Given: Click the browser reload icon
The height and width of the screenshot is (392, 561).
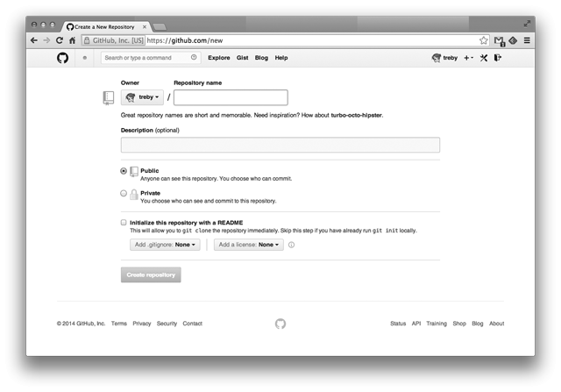Looking at the screenshot, I should coord(60,40).
